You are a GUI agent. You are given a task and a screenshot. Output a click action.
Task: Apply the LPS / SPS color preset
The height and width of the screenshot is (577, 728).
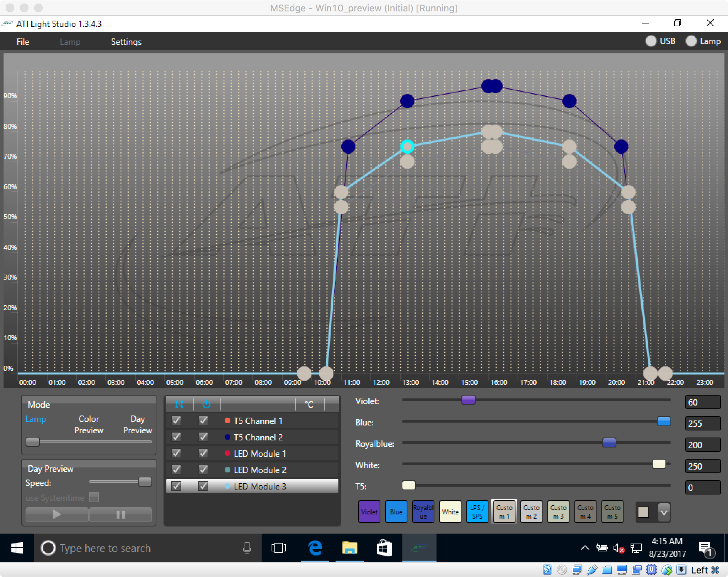[477, 512]
